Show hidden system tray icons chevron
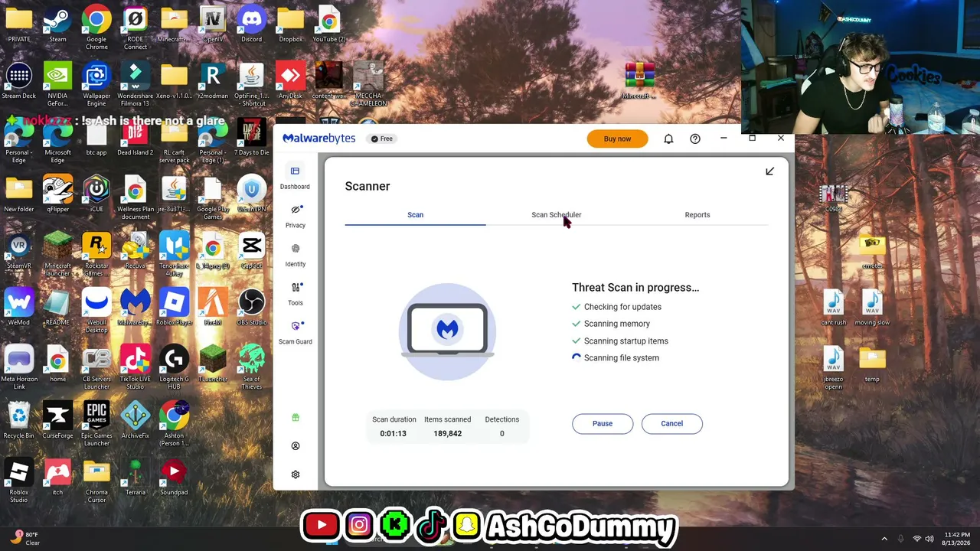This screenshot has height=551, width=980. click(x=884, y=539)
